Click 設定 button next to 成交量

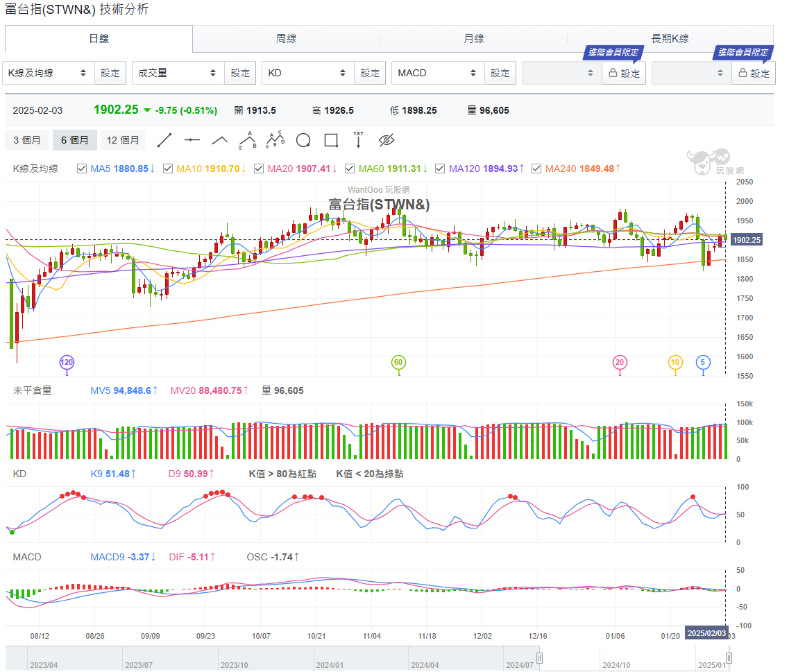240,73
